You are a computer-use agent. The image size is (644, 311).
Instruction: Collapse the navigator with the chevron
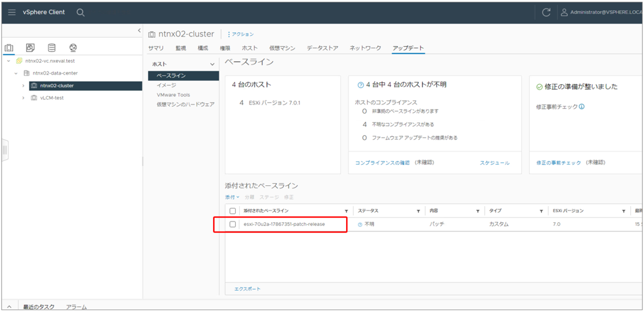pyautogui.click(x=140, y=31)
